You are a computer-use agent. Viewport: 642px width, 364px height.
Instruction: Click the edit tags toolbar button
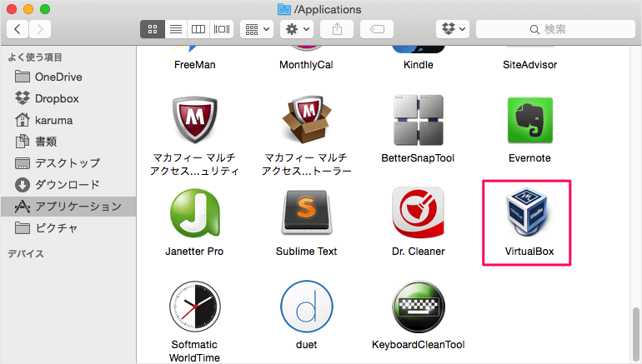[377, 29]
